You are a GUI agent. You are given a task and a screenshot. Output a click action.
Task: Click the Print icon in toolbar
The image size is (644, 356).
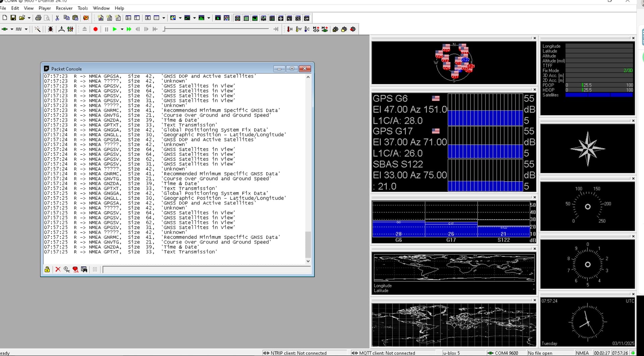[38, 18]
